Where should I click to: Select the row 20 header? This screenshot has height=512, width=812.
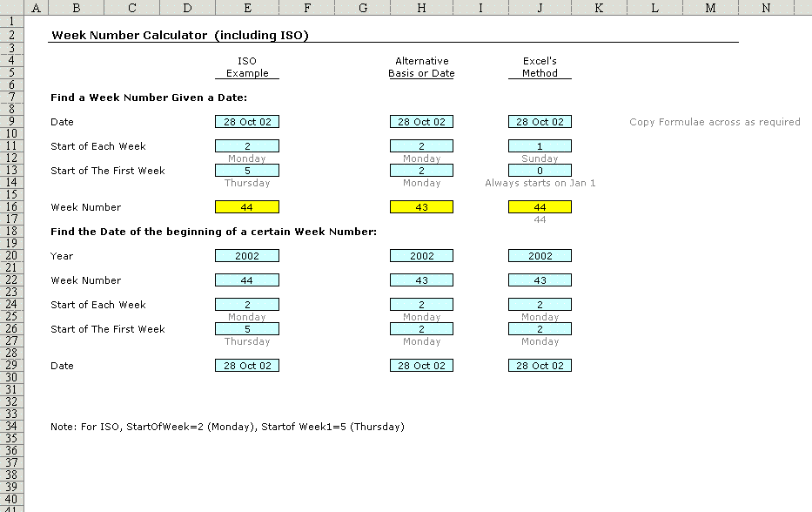tap(12, 256)
